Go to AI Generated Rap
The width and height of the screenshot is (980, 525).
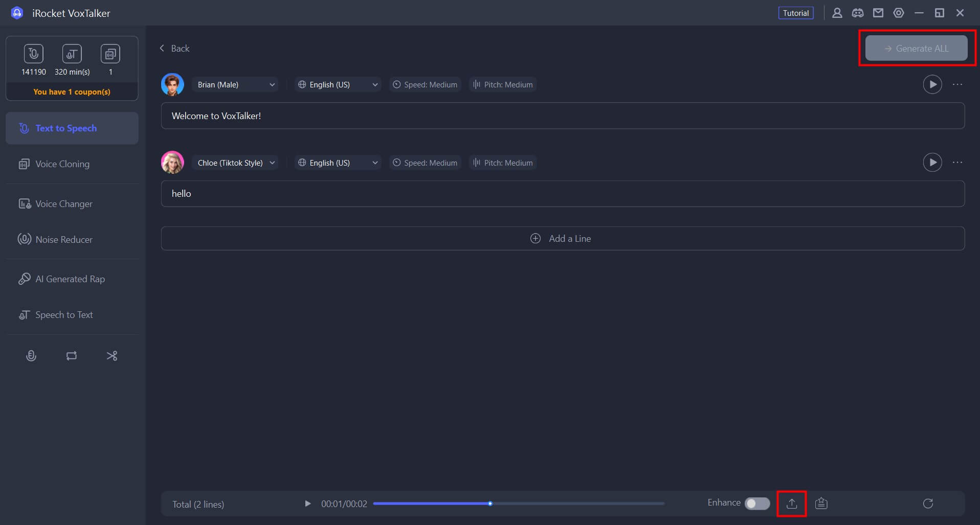[72, 279]
